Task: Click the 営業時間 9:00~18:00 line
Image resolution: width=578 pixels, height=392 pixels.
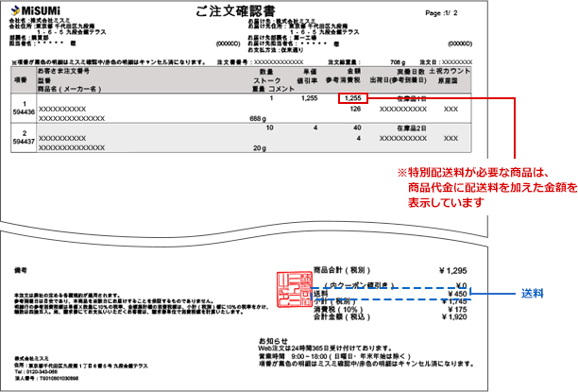Action: click(x=334, y=357)
